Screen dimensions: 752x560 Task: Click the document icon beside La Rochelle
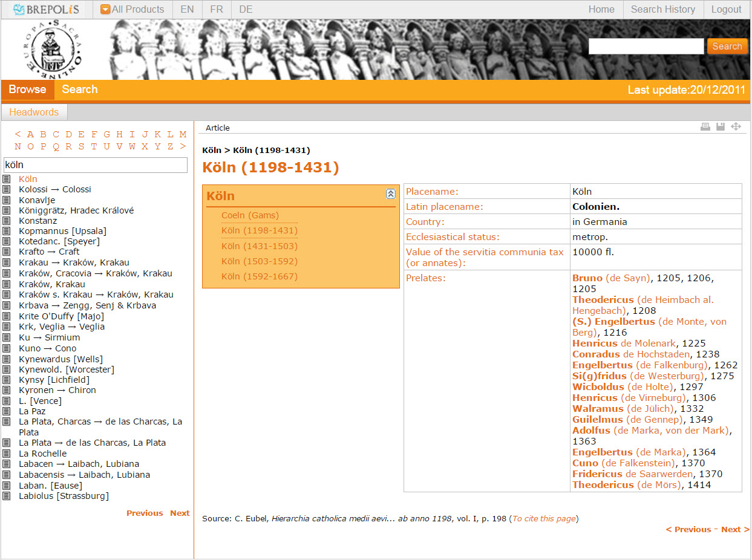coord(7,454)
